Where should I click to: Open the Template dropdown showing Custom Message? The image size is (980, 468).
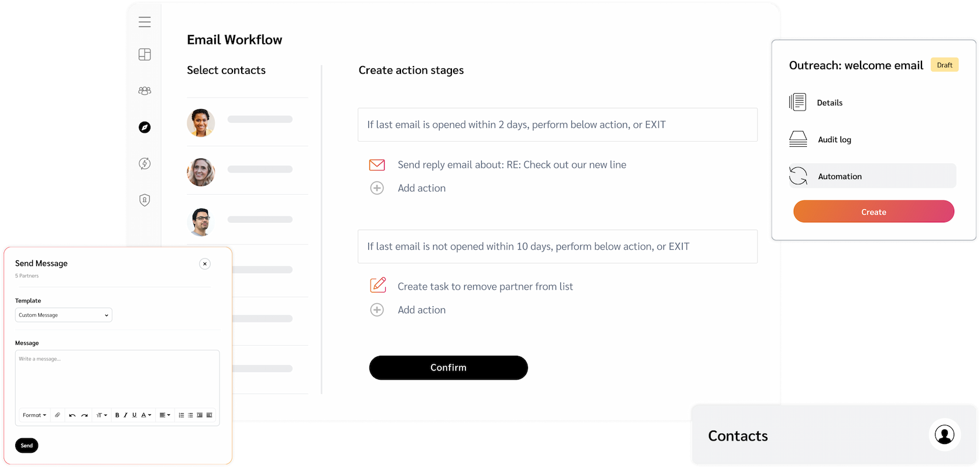[x=63, y=315]
